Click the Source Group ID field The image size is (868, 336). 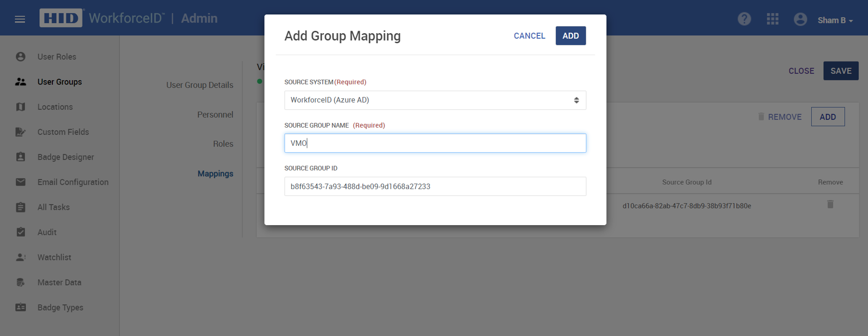(x=435, y=186)
